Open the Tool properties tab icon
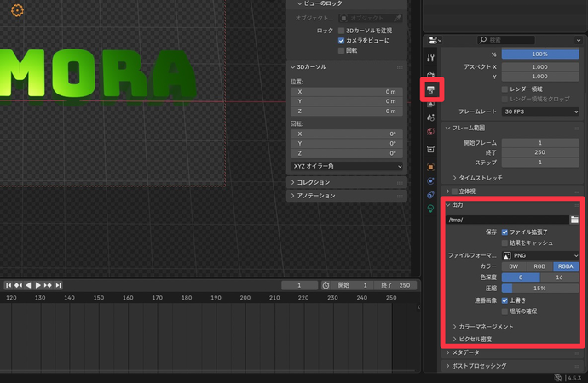 coord(430,57)
